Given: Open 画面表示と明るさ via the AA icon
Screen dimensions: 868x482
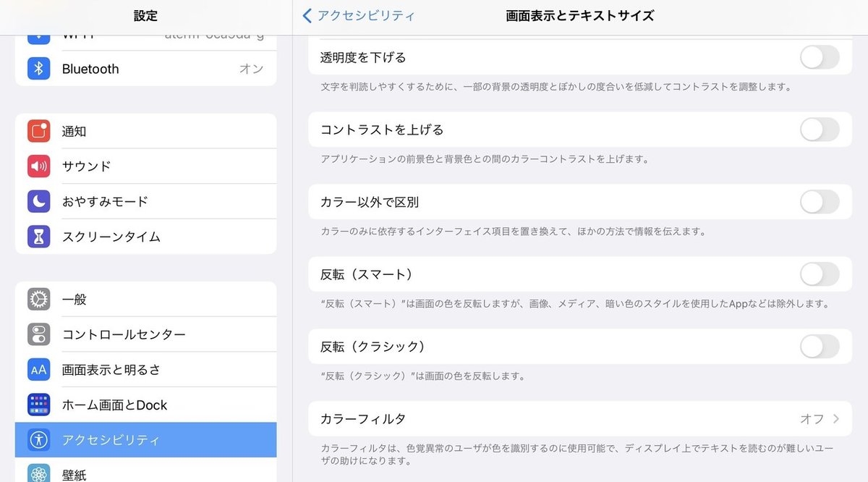Looking at the screenshot, I should [38, 369].
